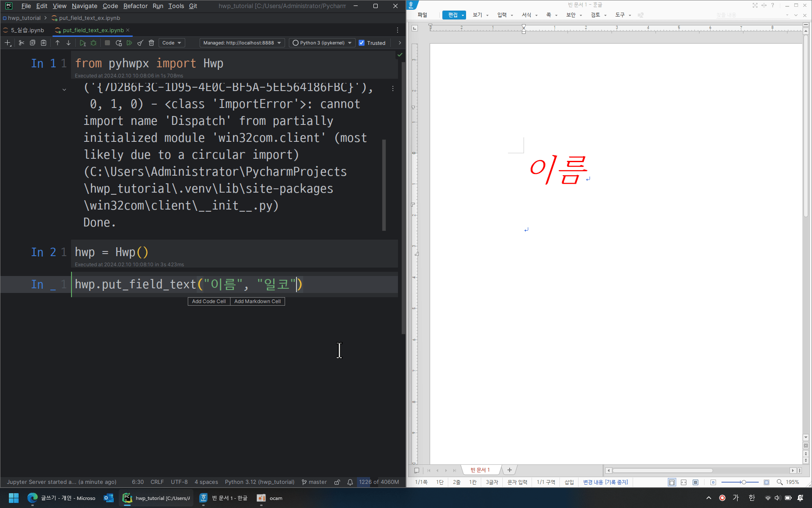This screenshot has width=812, height=508.
Task: Open the Refactor menu
Action: pyautogui.click(x=135, y=6)
